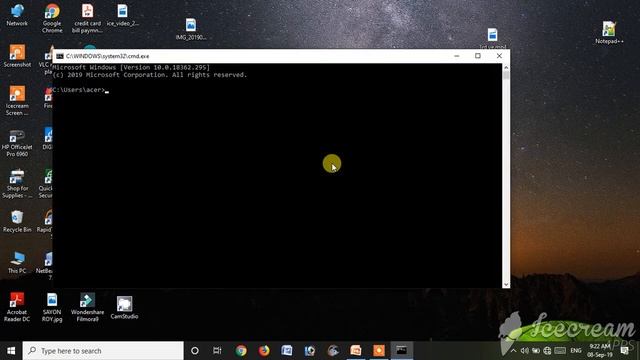640x360 pixels.
Task: Open the Screenshot desktop icon
Action: pyautogui.click(x=17, y=56)
